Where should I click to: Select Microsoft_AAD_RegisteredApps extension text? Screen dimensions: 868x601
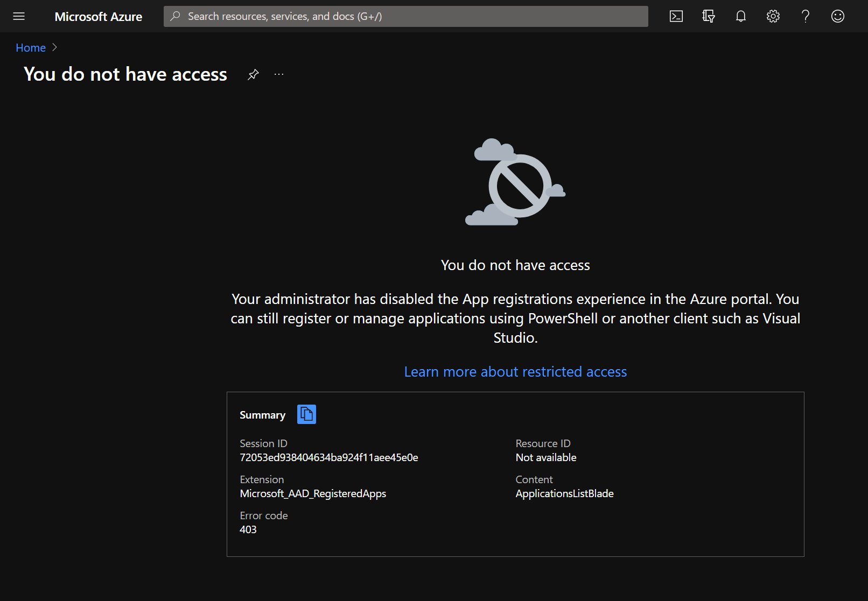(x=313, y=493)
